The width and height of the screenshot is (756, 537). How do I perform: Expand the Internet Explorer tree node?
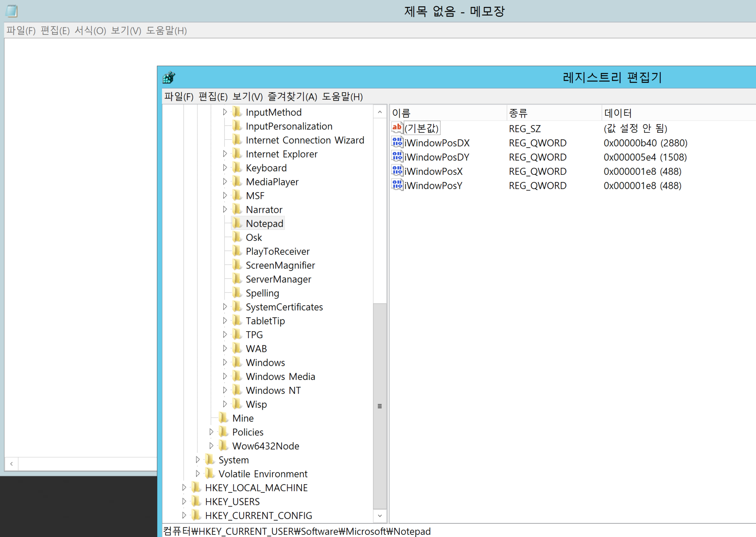[226, 154]
